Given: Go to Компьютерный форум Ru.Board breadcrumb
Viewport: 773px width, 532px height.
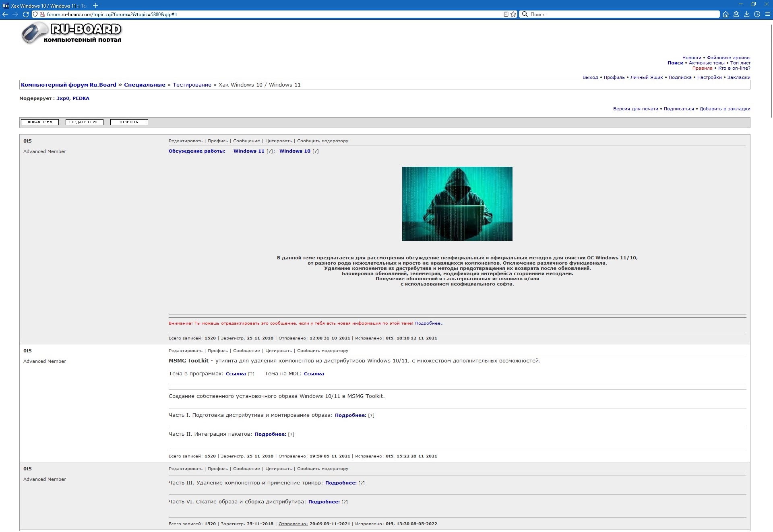Looking at the screenshot, I should 68,85.
